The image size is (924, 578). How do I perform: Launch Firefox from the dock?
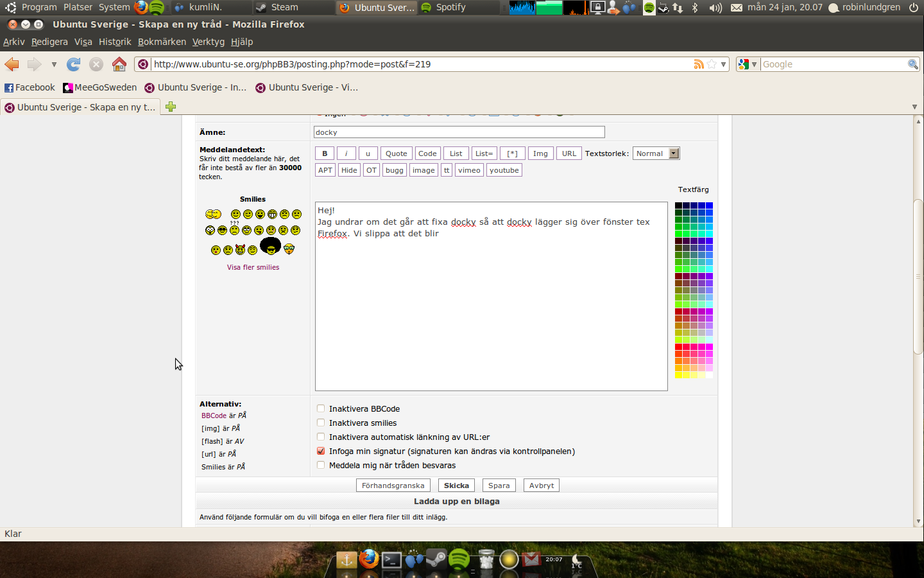(x=369, y=559)
